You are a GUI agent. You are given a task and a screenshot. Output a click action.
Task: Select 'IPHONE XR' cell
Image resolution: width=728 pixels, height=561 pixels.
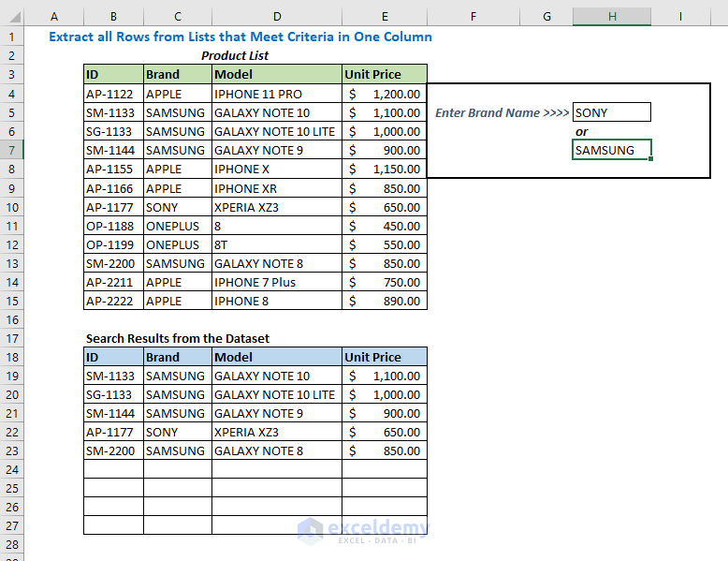coord(277,188)
